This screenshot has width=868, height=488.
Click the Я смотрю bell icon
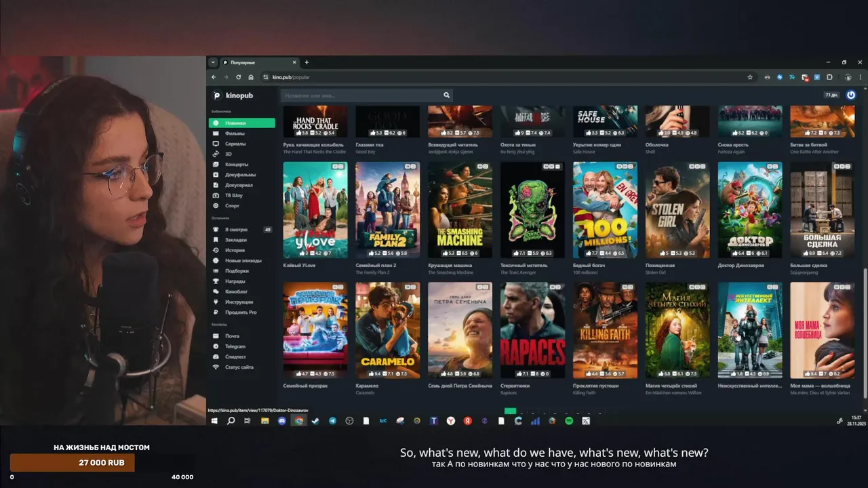click(x=216, y=230)
